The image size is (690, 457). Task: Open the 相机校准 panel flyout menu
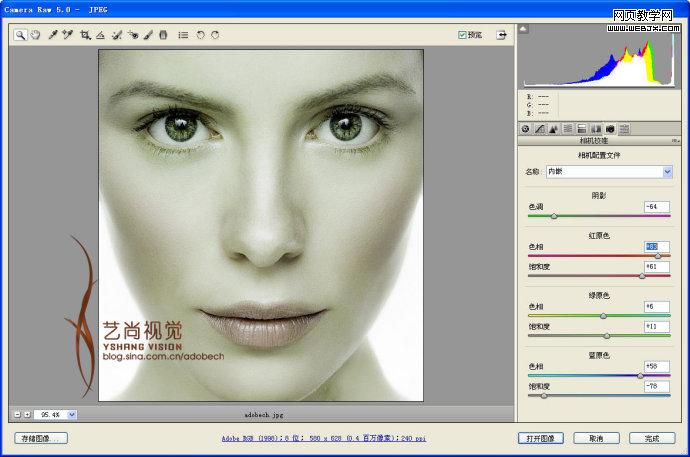[675, 141]
